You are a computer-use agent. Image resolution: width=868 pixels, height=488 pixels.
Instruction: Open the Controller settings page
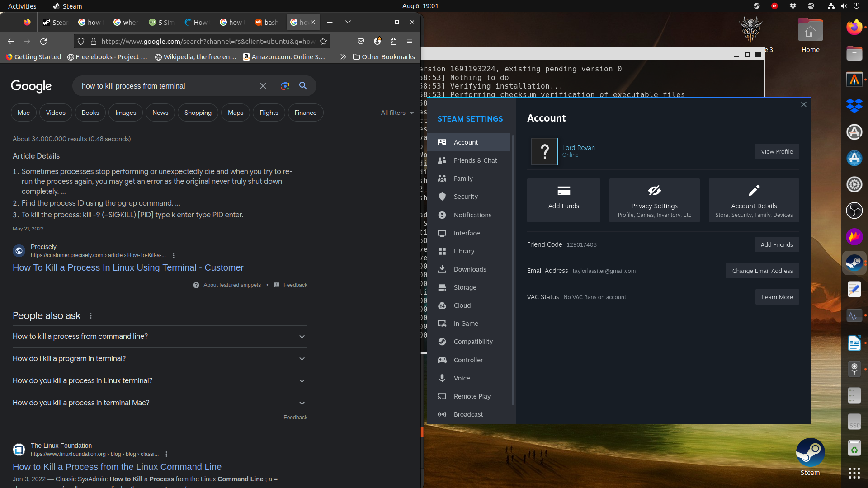pos(468,360)
